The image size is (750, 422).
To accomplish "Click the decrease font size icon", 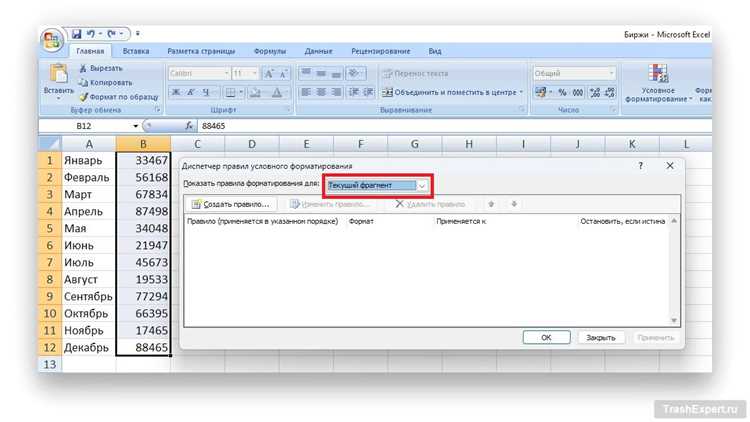I will (x=284, y=74).
